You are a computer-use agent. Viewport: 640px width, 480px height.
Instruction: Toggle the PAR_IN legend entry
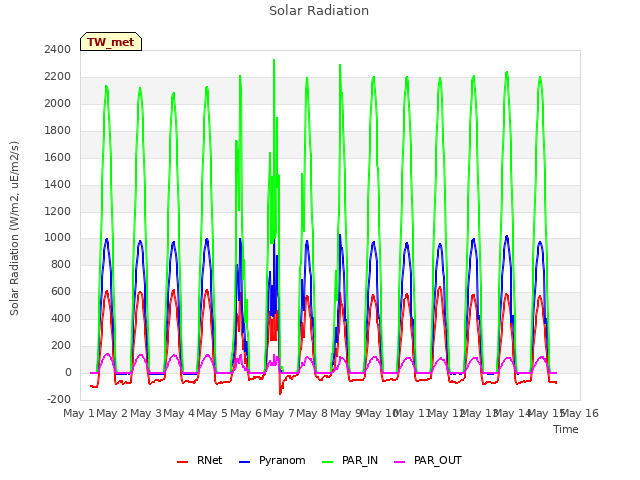[350, 460]
